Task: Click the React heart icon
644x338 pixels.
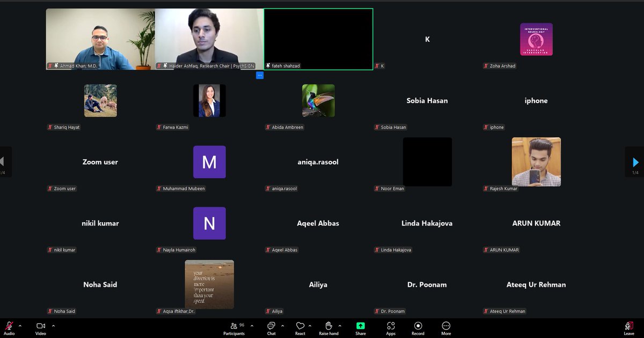Action: click(x=300, y=326)
